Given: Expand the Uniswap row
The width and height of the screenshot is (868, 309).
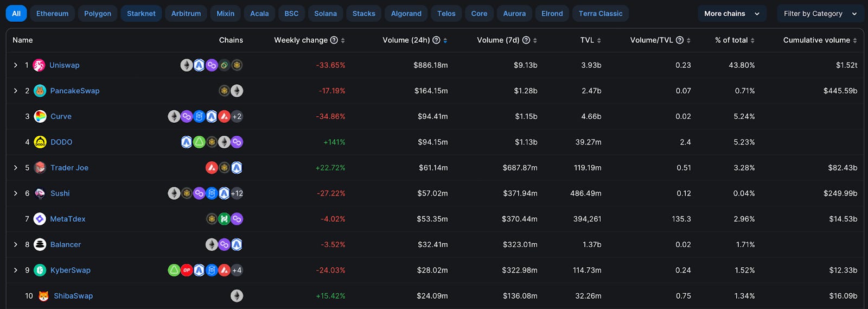Looking at the screenshot, I should 16,65.
